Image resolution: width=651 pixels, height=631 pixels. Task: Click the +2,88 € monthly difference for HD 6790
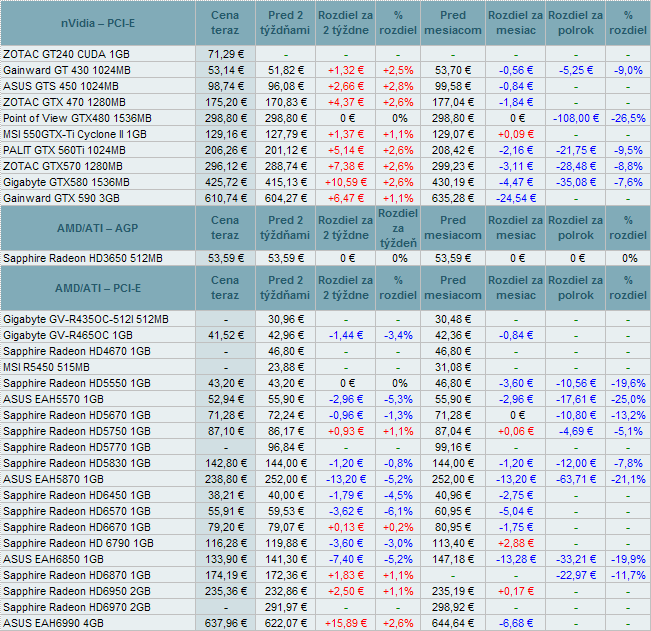(x=516, y=543)
